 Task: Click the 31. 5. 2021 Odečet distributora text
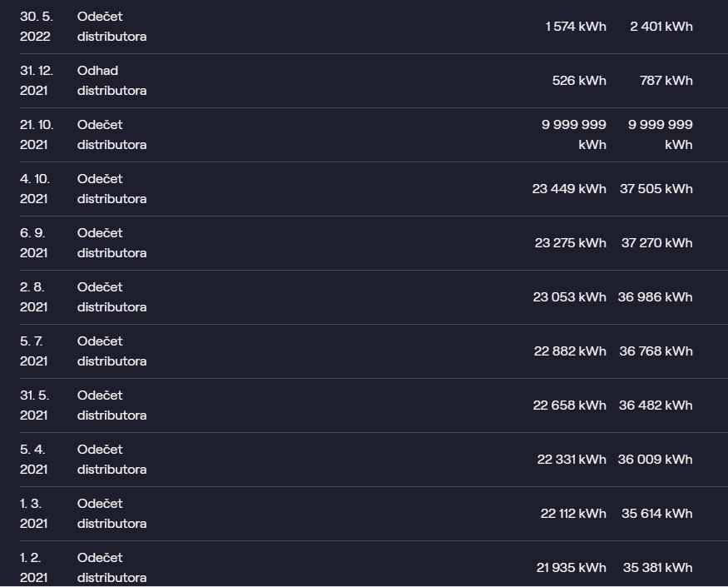[111, 405]
